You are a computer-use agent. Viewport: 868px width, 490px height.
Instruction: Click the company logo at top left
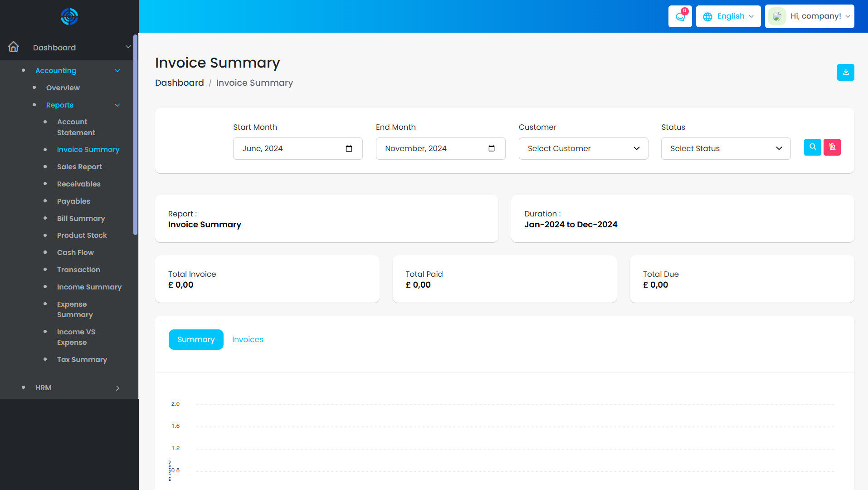click(69, 17)
